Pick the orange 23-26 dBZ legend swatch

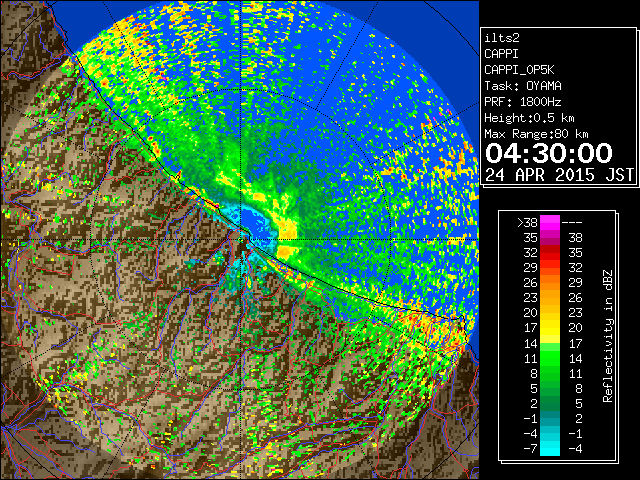click(x=550, y=298)
